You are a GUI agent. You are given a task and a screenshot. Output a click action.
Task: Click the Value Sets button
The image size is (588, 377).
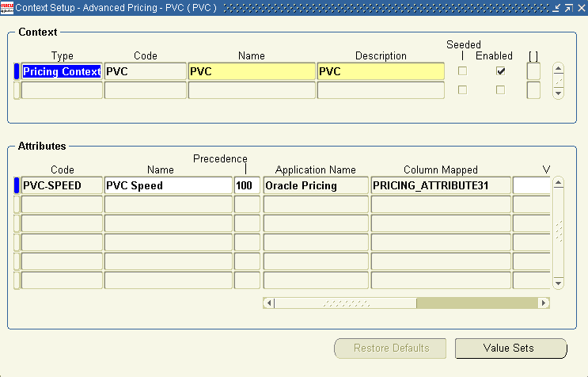coord(510,348)
